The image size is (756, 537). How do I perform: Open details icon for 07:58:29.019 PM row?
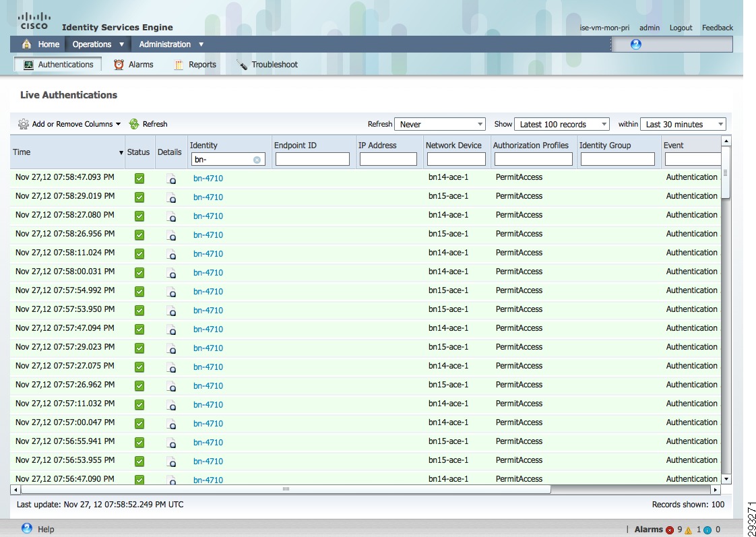pyautogui.click(x=171, y=197)
